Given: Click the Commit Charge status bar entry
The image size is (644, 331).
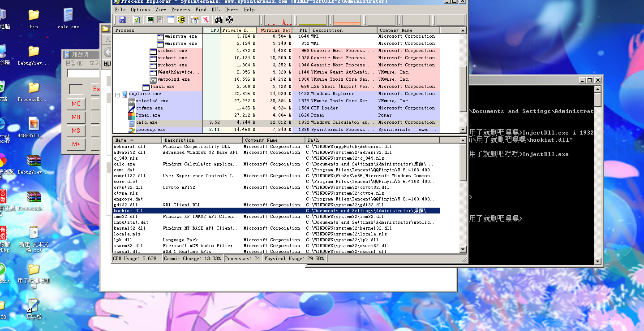Looking at the screenshot, I should coord(193,258).
